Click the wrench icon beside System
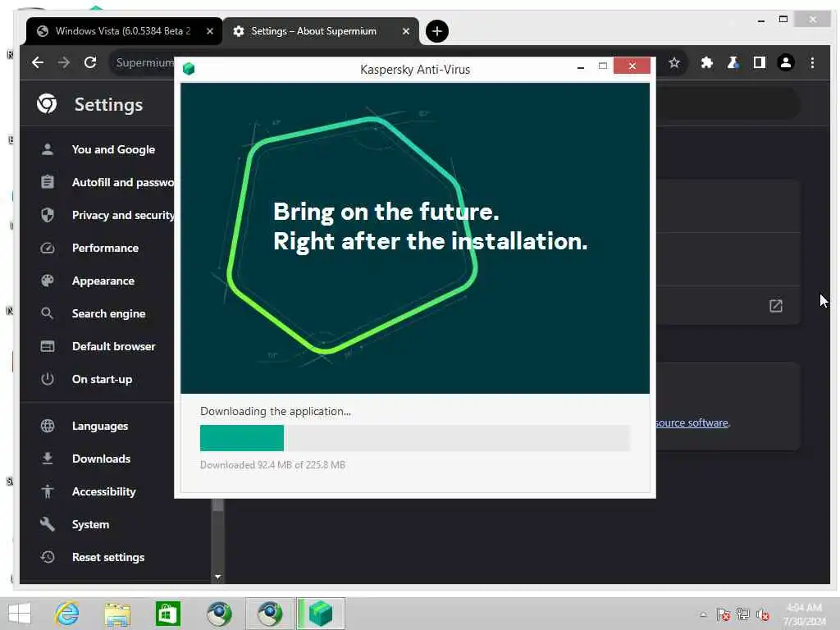The width and height of the screenshot is (840, 630). (x=47, y=524)
